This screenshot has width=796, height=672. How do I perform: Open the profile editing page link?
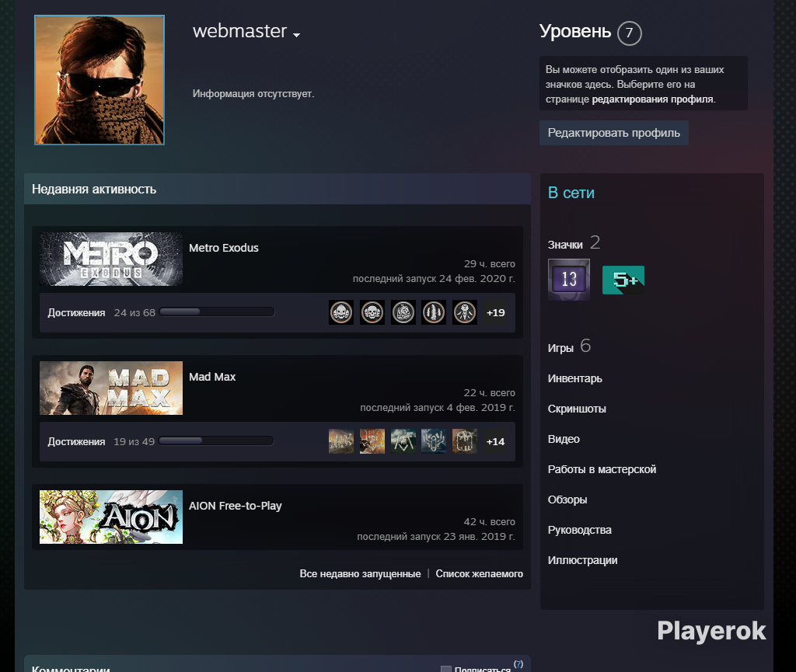pyautogui.click(x=653, y=99)
